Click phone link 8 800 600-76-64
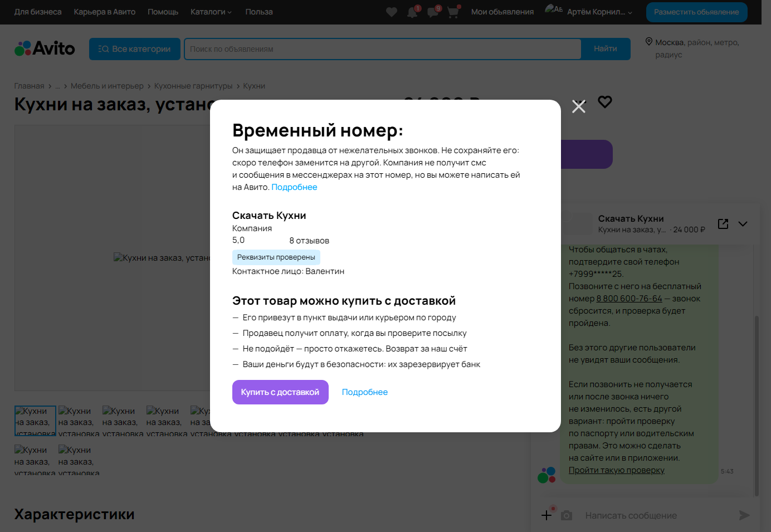The width and height of the screenshot is (771, 532). (630, 299)
